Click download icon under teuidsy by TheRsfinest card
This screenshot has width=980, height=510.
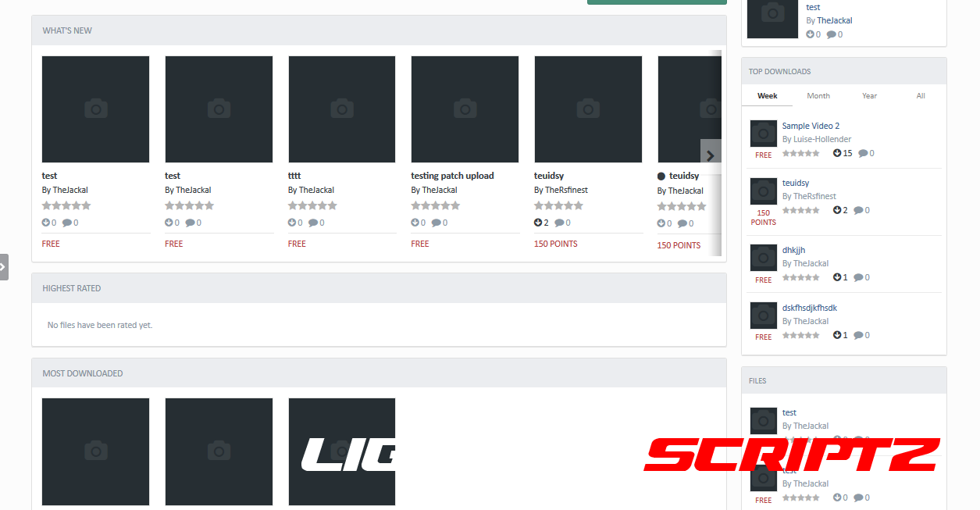[539, 223]
